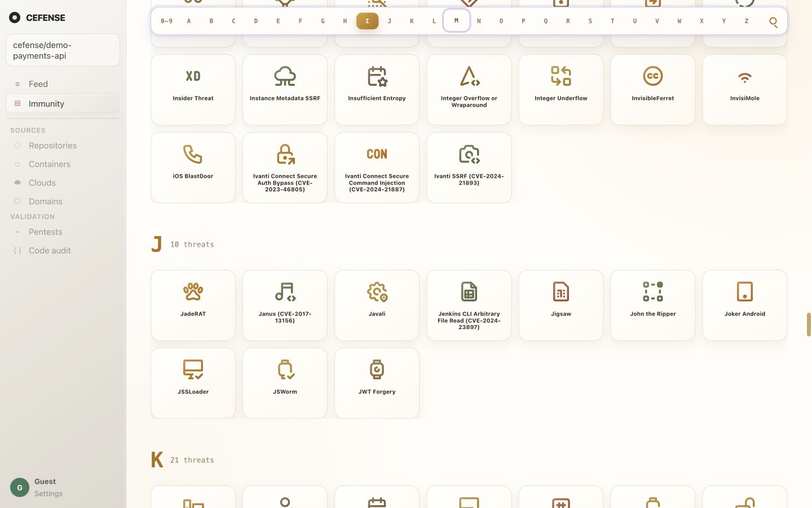Screen dimensions: 812x508
Task: Open the JWT Forgery watch icon
Action: point(377,370)
